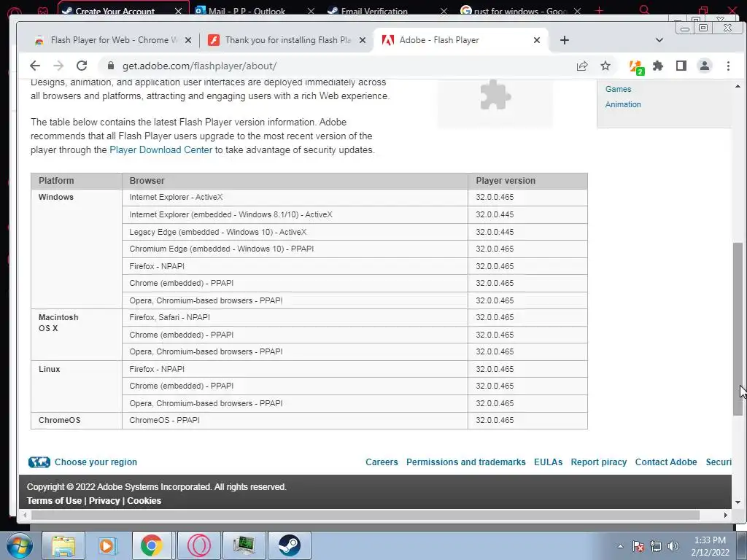Open the Mail - Outlook tab in background window

click(x=247, y=10)
